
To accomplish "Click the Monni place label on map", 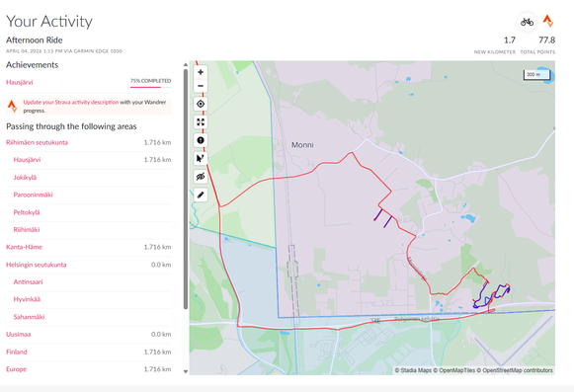I will (302, 145).
